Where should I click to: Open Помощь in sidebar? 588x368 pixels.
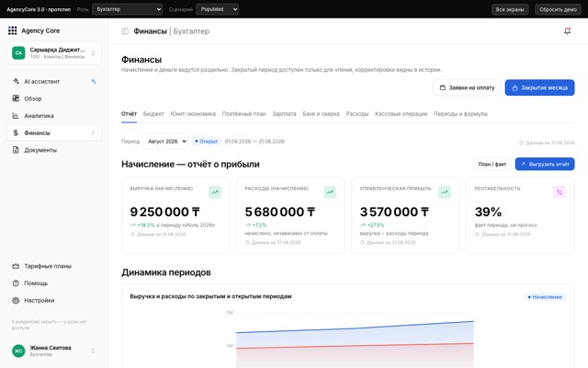tap(54, 283)
